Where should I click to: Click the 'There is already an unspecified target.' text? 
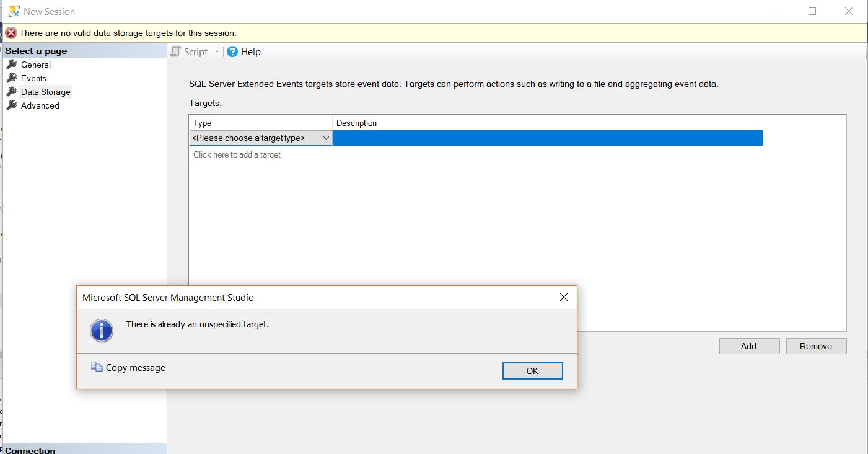click(198, 324)
